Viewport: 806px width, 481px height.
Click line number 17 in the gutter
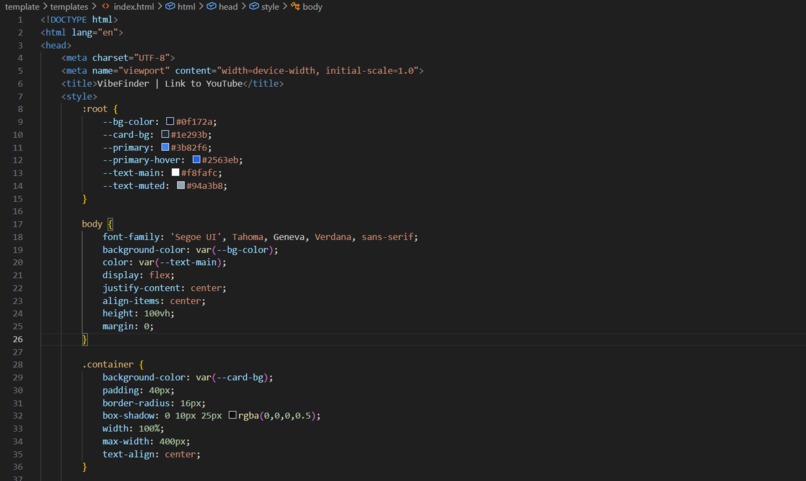(x=18, y=224)
